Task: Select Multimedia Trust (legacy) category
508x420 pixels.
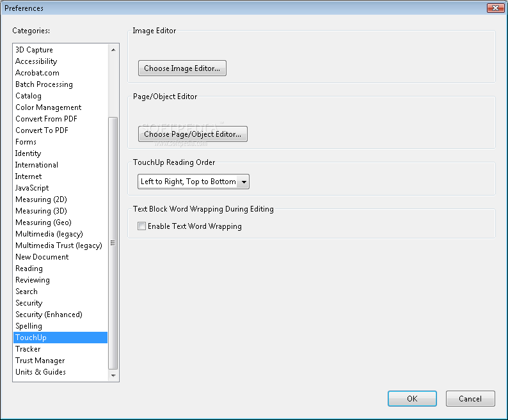Action: tap(60, 245)
